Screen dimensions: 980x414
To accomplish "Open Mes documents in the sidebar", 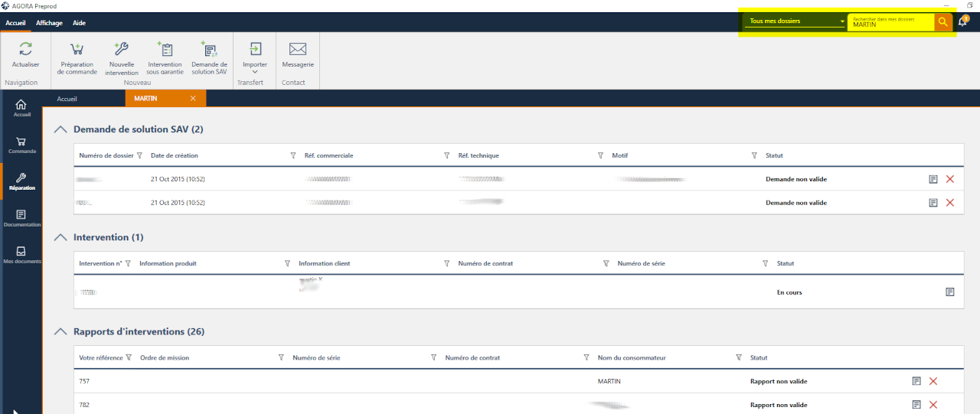I will [x=21, y=255].
